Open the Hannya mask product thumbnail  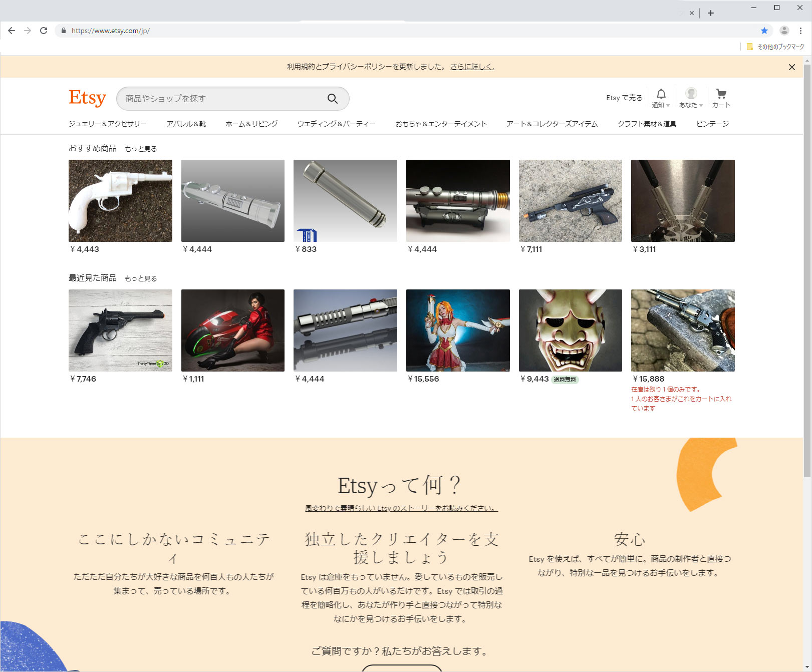[570, 330]
